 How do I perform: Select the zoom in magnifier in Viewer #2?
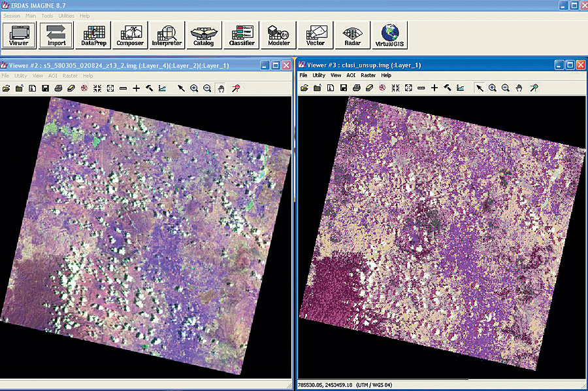194,88
